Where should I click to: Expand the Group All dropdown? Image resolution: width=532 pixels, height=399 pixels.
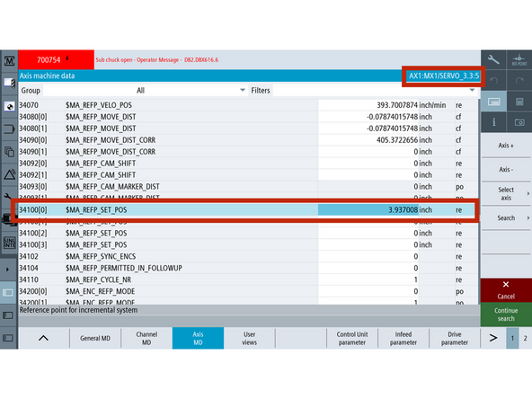point(144,91)
